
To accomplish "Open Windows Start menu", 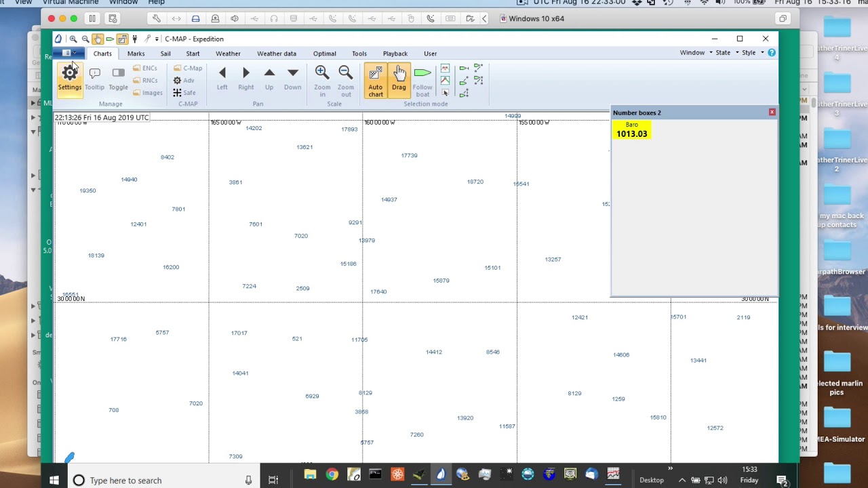I will click(54, 481).
